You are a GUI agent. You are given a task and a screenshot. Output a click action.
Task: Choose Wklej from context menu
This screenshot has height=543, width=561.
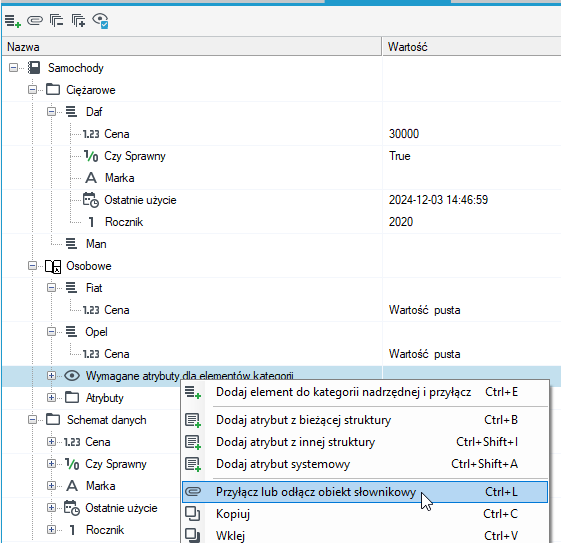click(365, 535)
